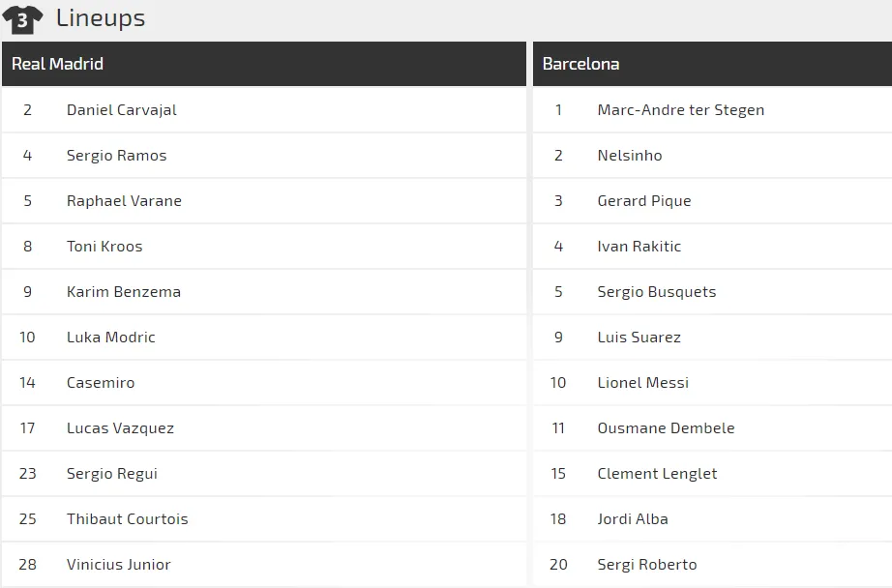892x588 pixels.
Task: Open Sergi Roberto player entry
Action: (x=647, y=565)
